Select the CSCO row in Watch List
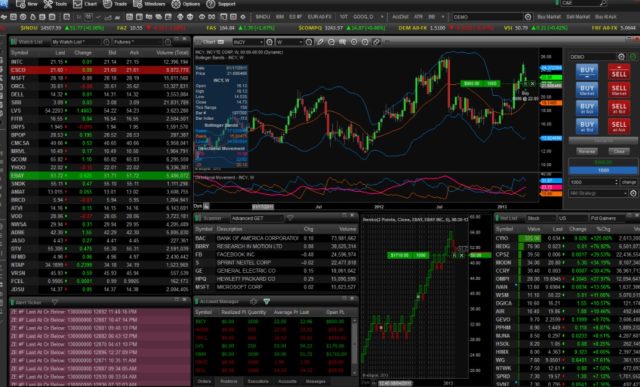Viewport: 640px width, 387px height. click(100, 70)
